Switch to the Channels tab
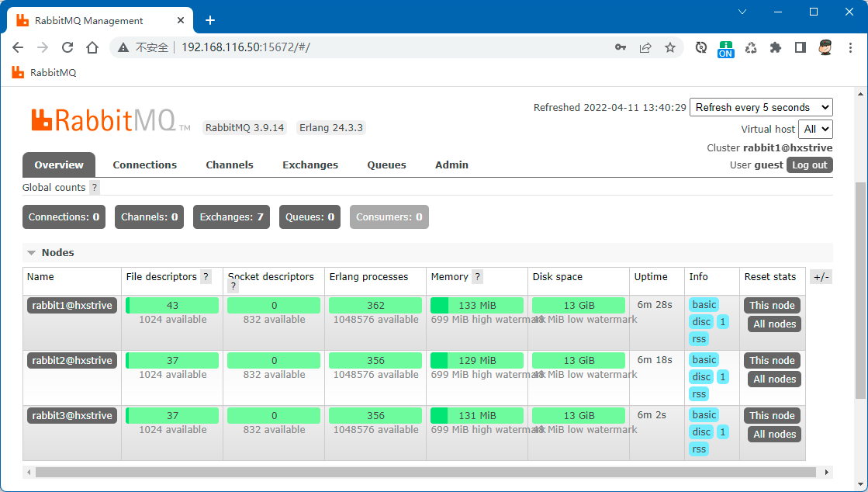Image resolution: width=868 pixels, height=492 pixels. [x=229, y=165]
